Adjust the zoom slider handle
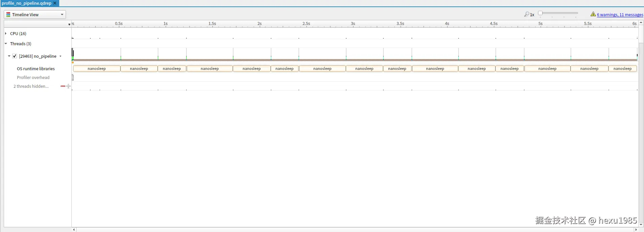Viewport: 644px width, 232px height. point(540,13)
